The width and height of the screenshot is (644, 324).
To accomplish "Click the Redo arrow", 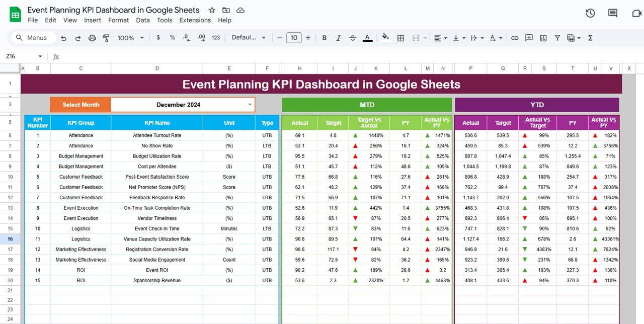I will [78, 38].
